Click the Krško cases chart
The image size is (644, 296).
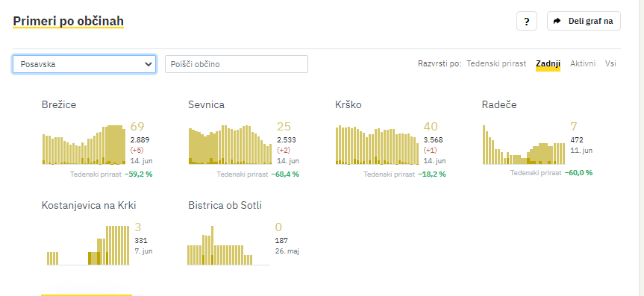click(378, 145)
